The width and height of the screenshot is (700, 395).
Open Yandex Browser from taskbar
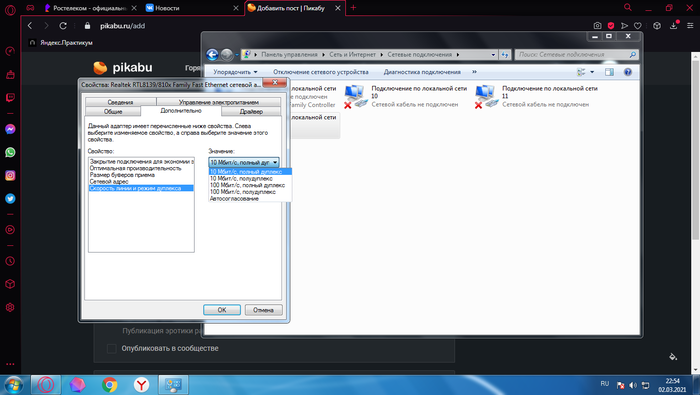coord(142,384)
